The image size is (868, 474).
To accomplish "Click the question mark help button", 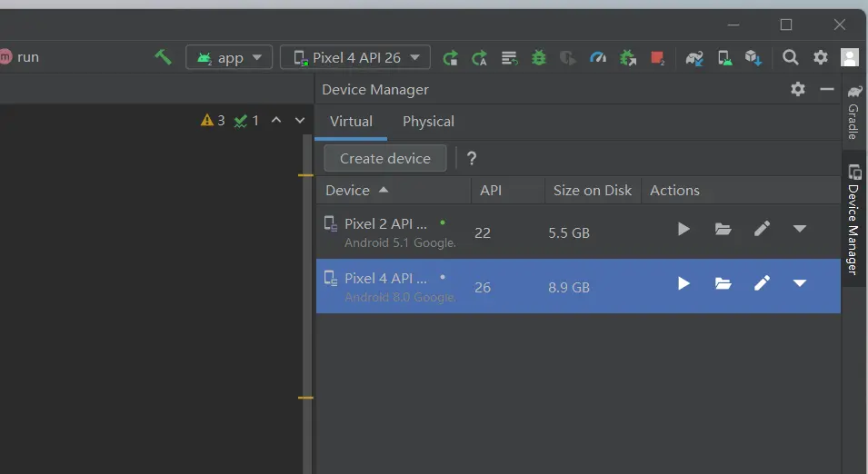I will [472, 159].
